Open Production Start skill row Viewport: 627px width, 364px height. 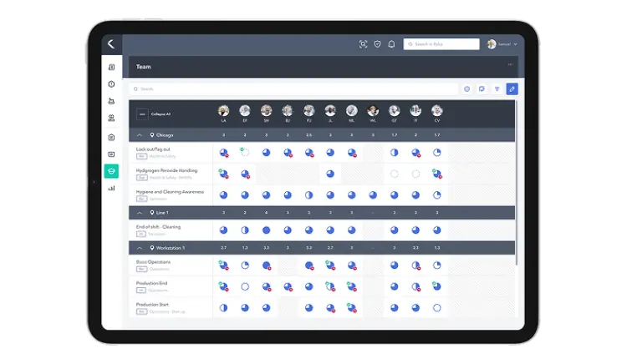point(171,308)
